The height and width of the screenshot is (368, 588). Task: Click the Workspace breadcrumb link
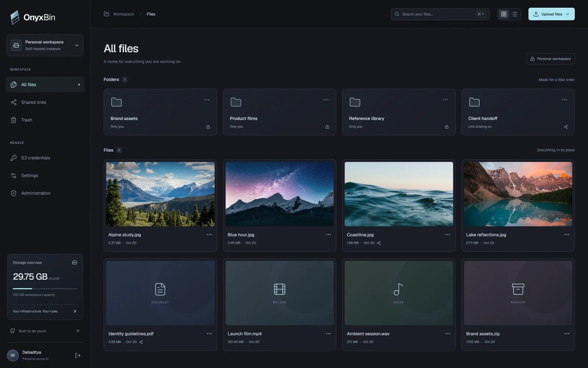[123, 14]
